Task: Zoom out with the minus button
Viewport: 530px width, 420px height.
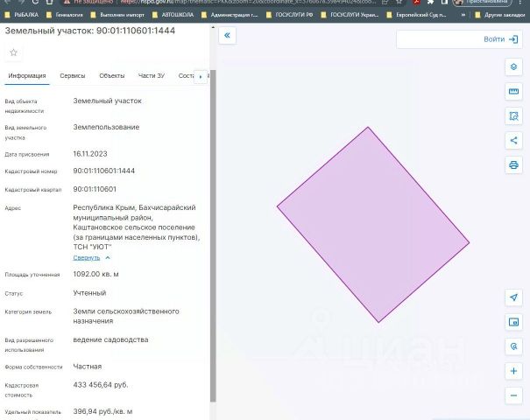Action: point(513,395)
